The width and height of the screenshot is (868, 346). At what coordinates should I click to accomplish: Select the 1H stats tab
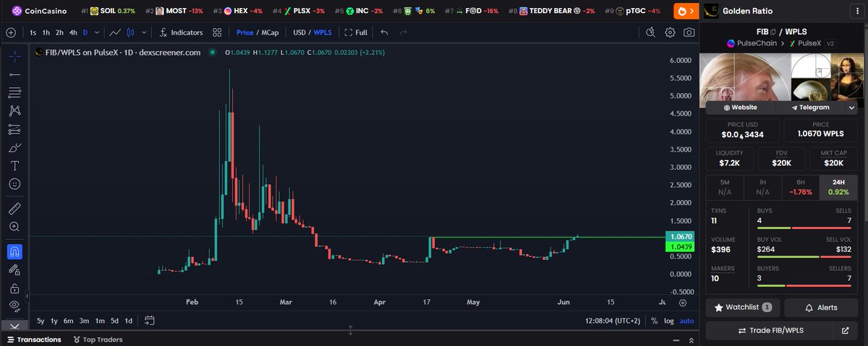[x=762, y=187]
